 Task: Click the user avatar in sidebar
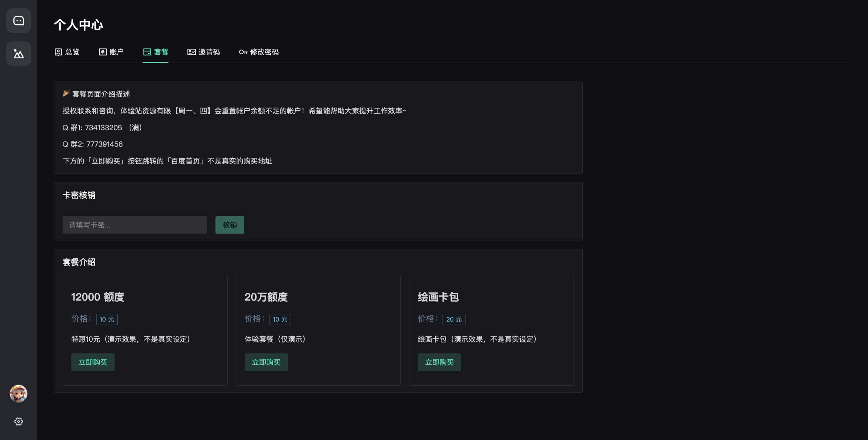[18, 393]
